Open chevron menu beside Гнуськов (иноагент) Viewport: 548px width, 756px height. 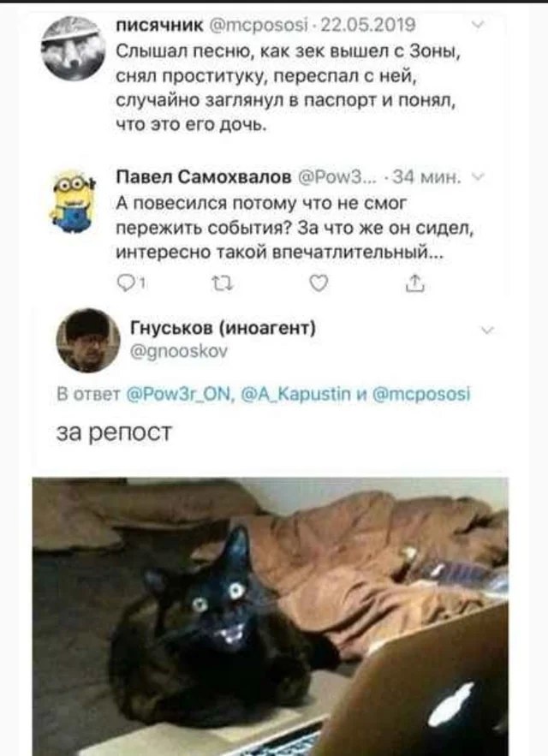tap(488, 330)
